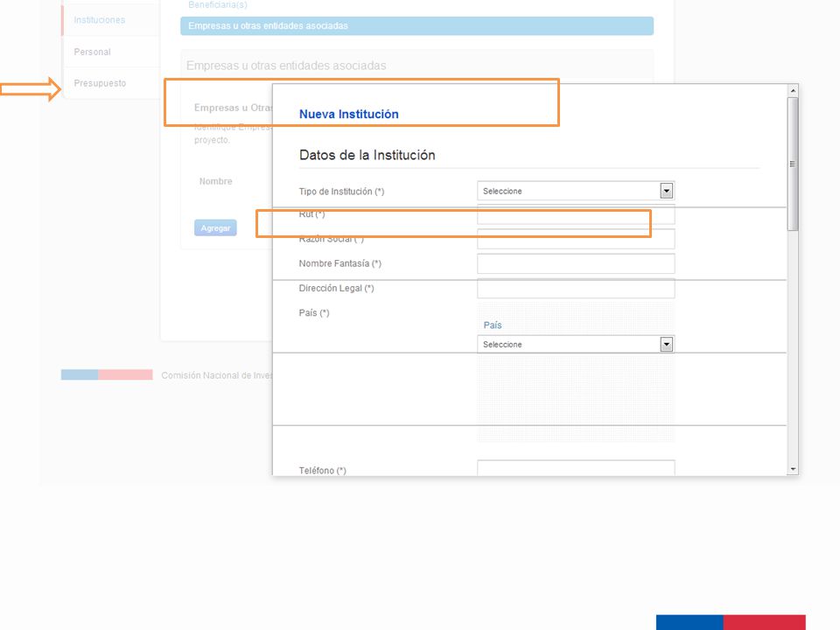Click the Nueva Institución heading
The width and height of the screenshot is (840, 630).
(x=349, y=114)
